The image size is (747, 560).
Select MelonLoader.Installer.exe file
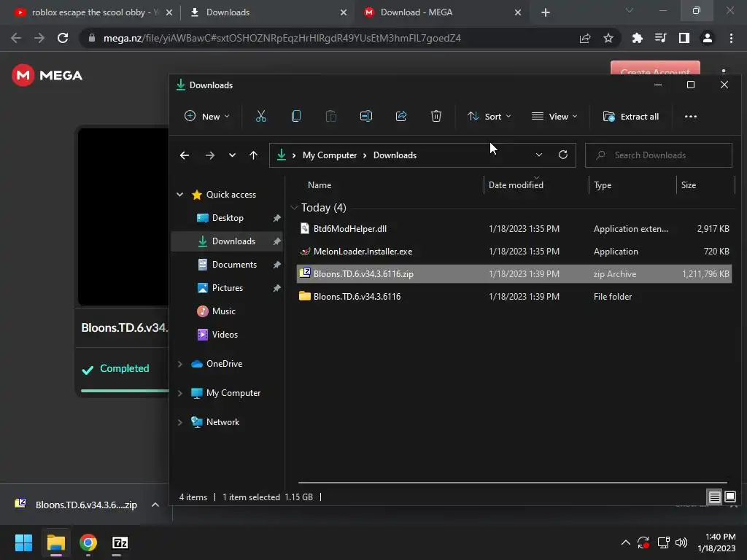click(514, 251)
